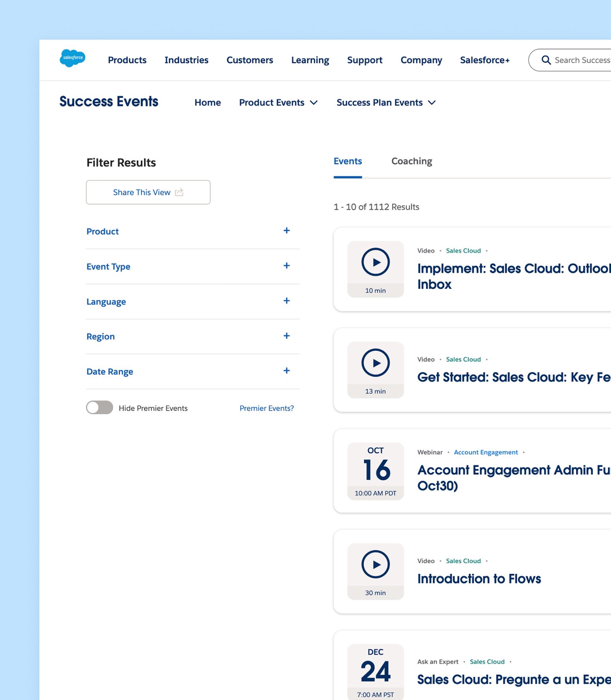Click the OCT 16 date tile
Screen dimensions: 611x700
[375, 471]
